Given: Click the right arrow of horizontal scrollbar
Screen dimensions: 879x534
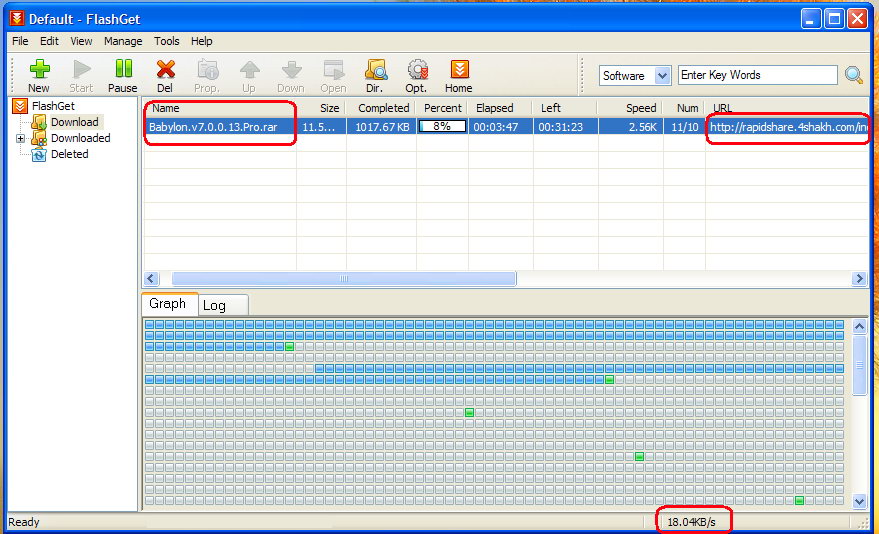Looking at the screenshot, I should pos(859,278).
